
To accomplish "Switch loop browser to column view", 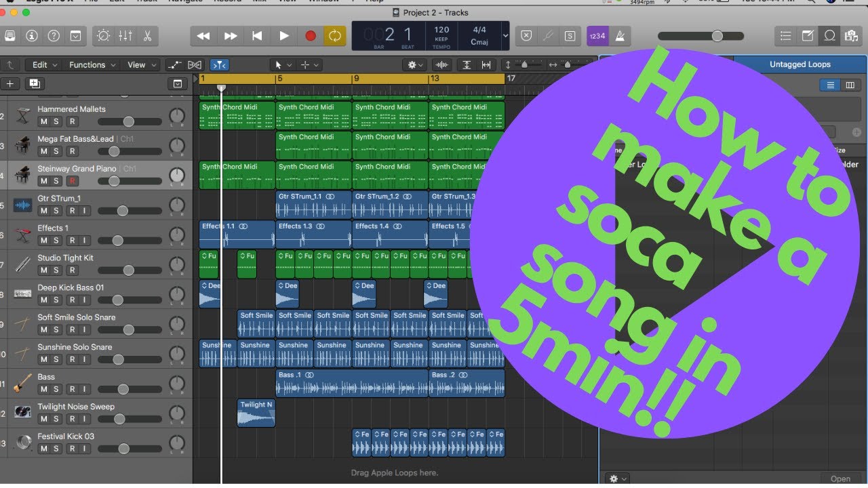I will click(850, 85).
